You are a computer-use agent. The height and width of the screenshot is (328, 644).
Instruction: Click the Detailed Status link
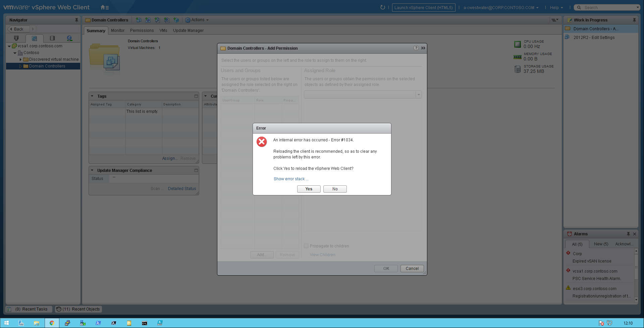pos(182,189)
